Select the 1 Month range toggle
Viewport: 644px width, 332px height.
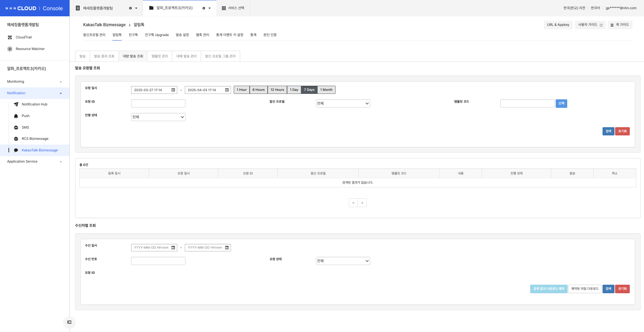pos(326,90)
